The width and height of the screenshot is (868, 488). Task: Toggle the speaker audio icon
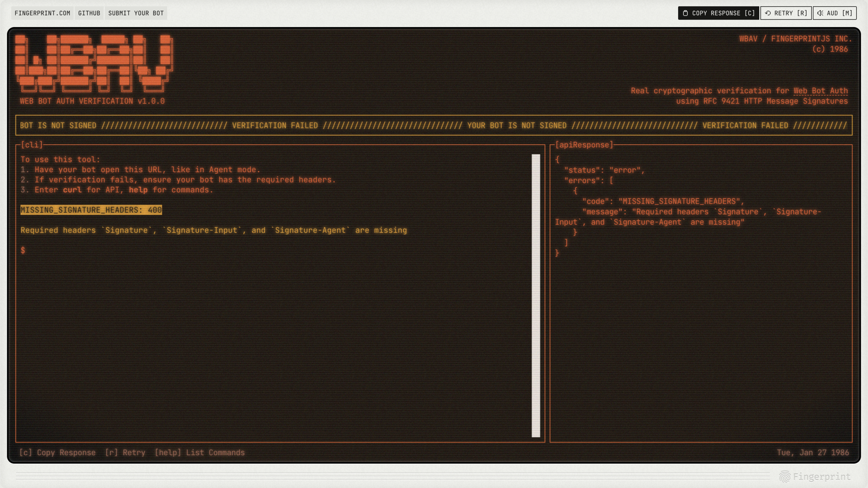coord(820,13)
